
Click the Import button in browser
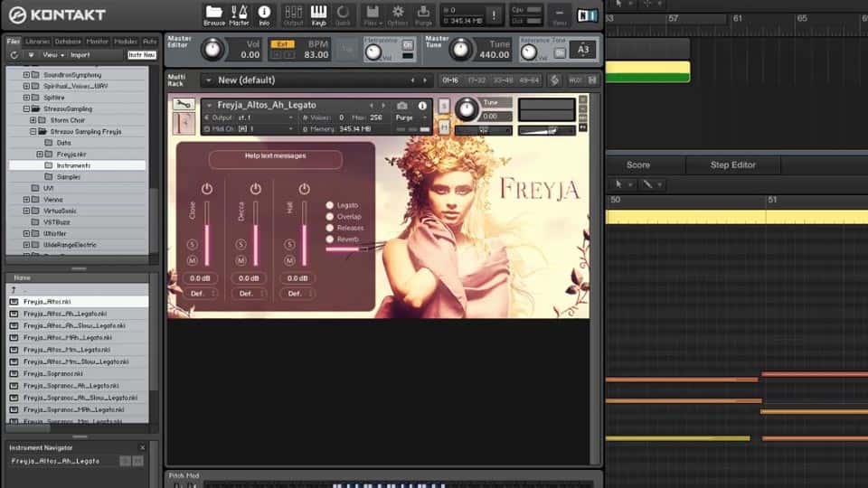[80, 55]
